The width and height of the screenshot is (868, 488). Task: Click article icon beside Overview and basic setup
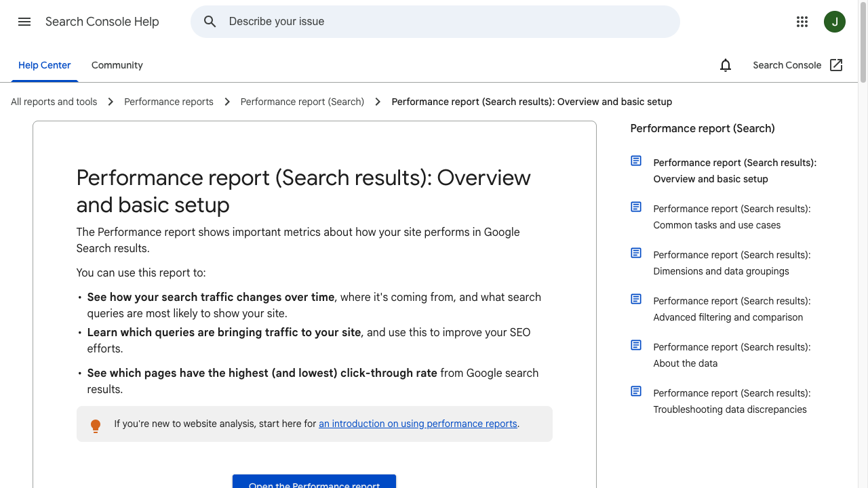636,161
